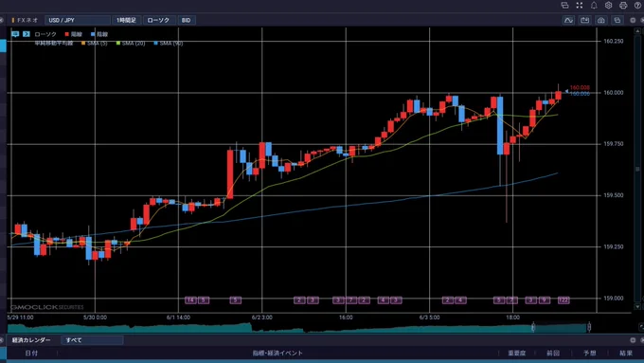This screenshot has width=644, height=363.
Task: Click the blue SMA (90) legend entry
Action: 168,44
